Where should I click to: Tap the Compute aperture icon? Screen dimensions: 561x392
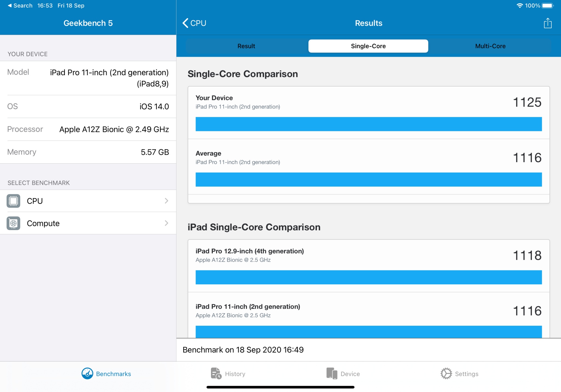click(13, 223)
